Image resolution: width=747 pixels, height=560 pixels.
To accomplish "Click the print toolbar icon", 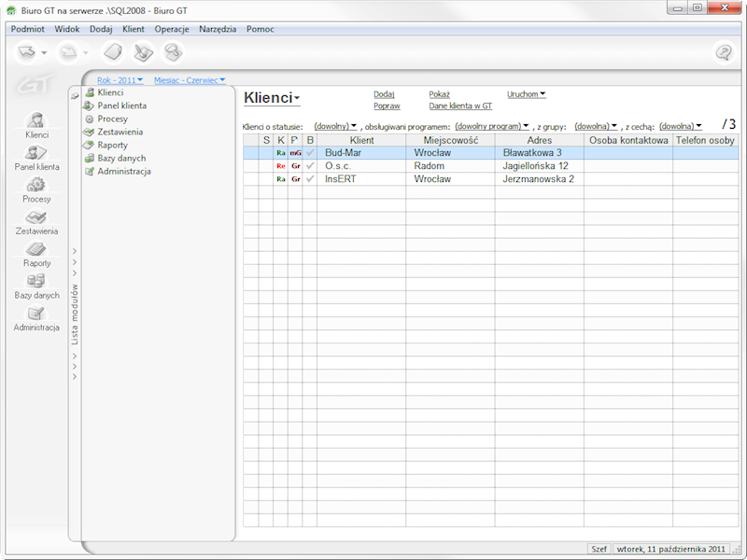I will (x=142, y=52).
